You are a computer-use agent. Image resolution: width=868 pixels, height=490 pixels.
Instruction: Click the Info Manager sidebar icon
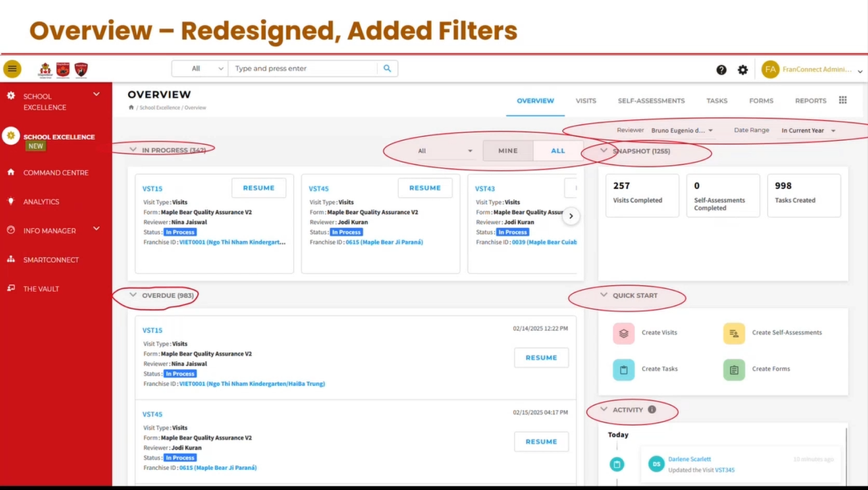coord(10,231)
